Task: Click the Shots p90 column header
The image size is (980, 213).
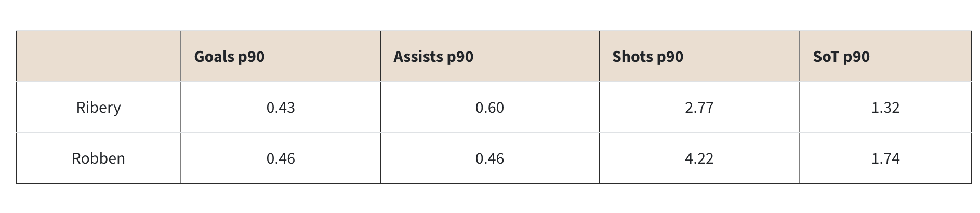Action: coord(647,57)
